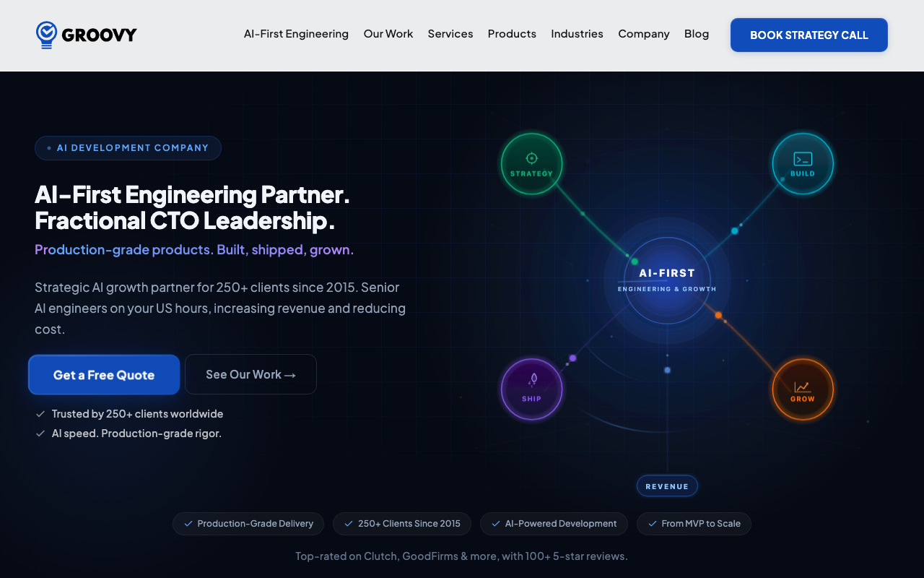
Task: Open the Company menu item
Action: click(644, 34)
